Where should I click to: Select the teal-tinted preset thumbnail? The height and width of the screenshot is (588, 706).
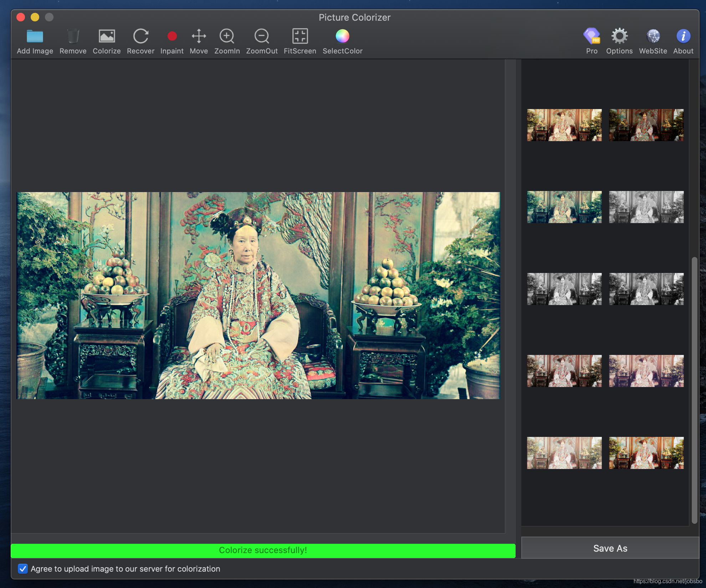(564, 207)
